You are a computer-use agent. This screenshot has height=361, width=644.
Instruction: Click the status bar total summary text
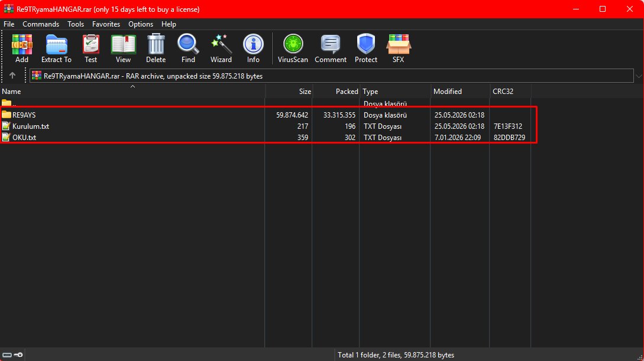(396, 355)
